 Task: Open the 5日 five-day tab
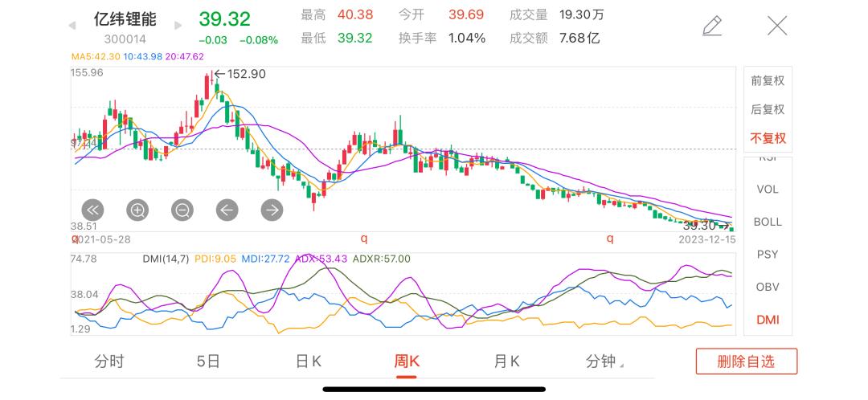209,361
